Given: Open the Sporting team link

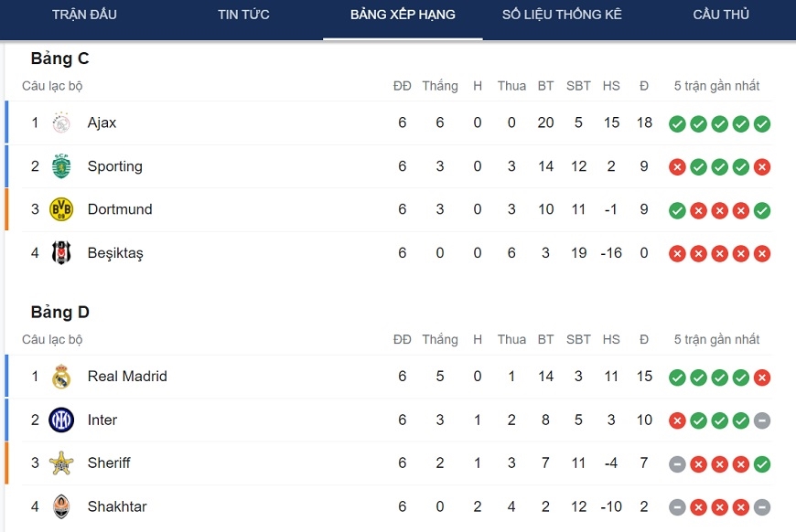Looking at the screenshot, I should (114, 166).
